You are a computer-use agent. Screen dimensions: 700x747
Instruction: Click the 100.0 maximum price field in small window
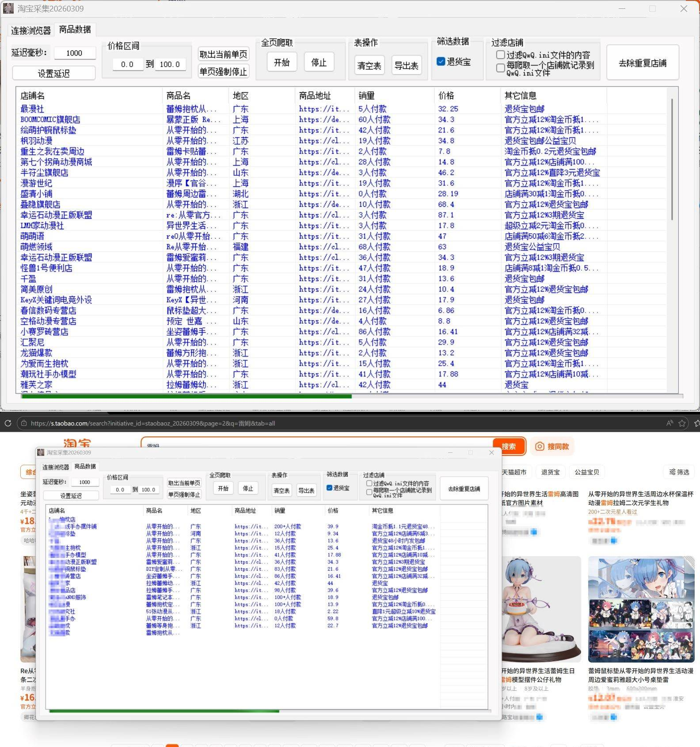148,489
